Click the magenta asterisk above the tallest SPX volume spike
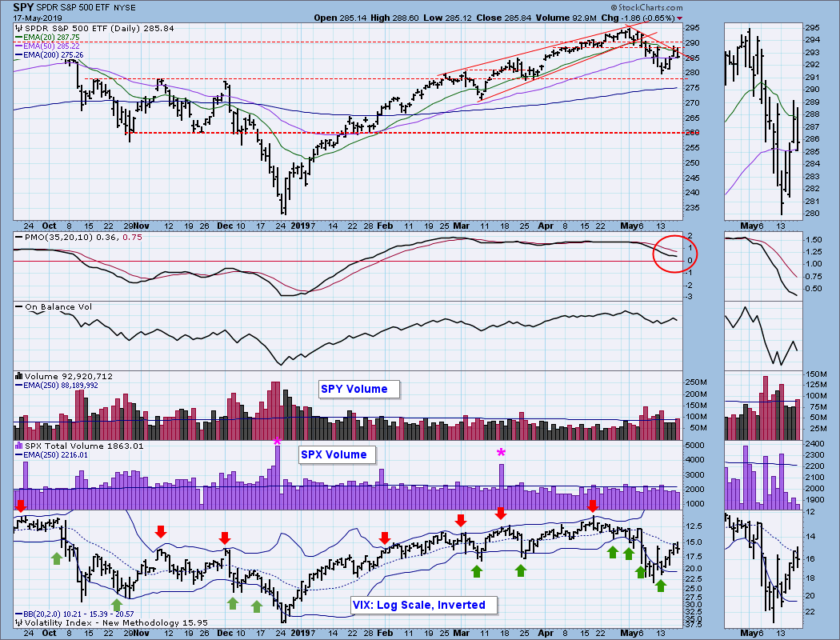This screenshot has height=640, width=840. 277,441
